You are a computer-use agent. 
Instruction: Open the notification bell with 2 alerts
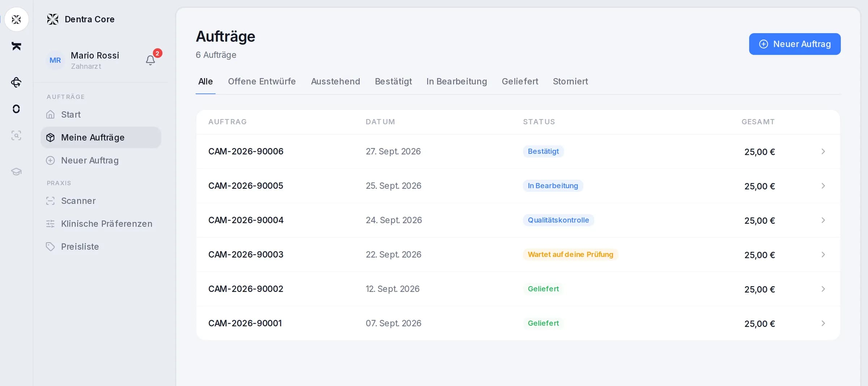(x=150, y=60)
